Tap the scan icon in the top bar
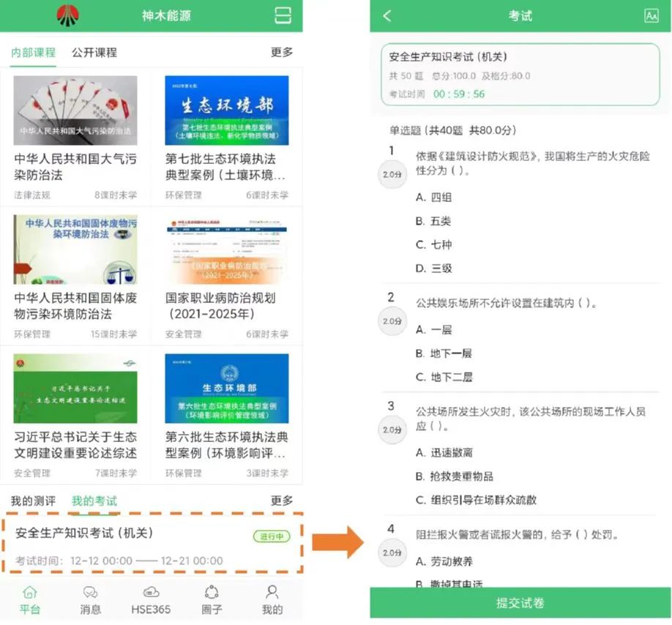The height and width of the screenshot is (625, 672). 282,15
